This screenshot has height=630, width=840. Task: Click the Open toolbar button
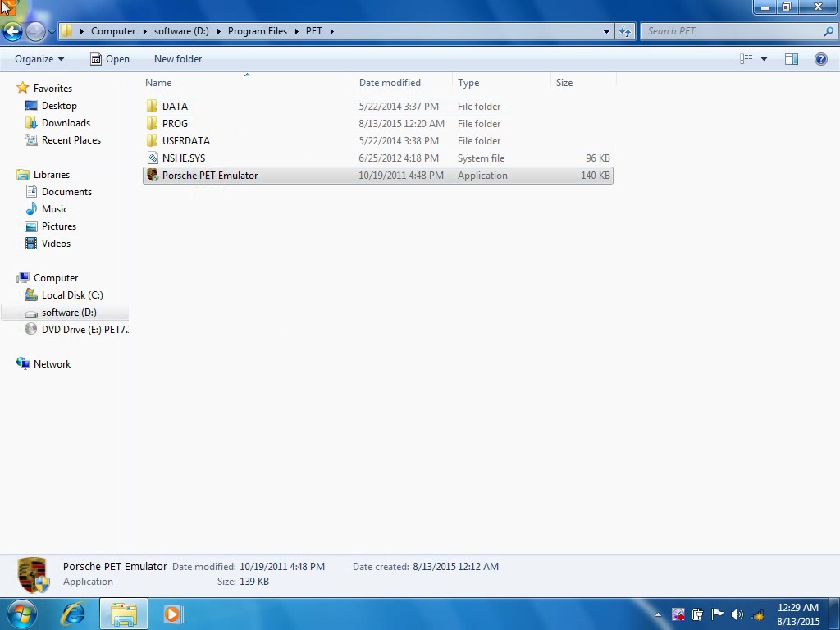pyautogui.click(x=110, y=59)
